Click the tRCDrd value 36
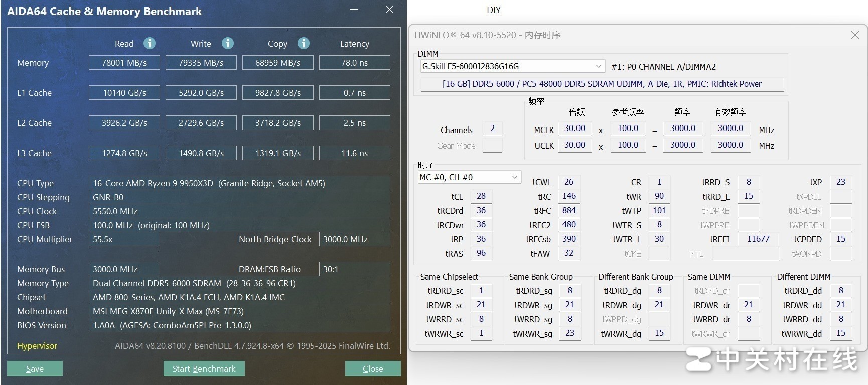The image size is (868, 385). 481,211
